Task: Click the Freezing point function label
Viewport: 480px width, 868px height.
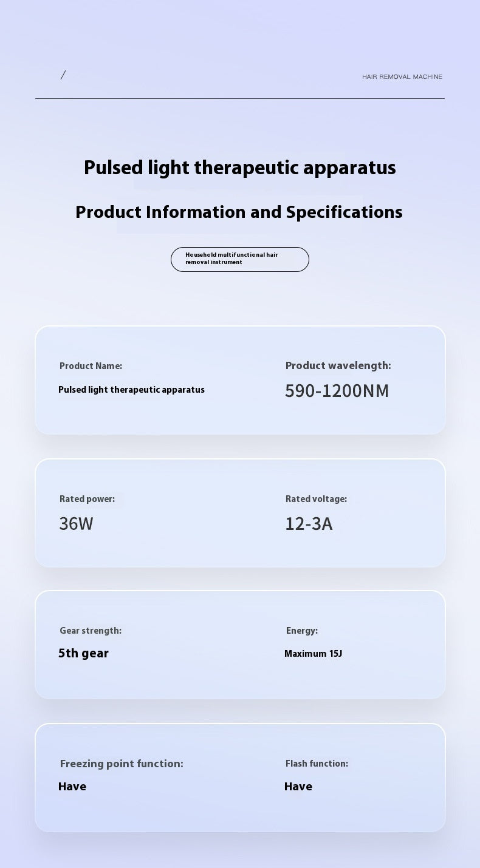Action: point(122,764)
